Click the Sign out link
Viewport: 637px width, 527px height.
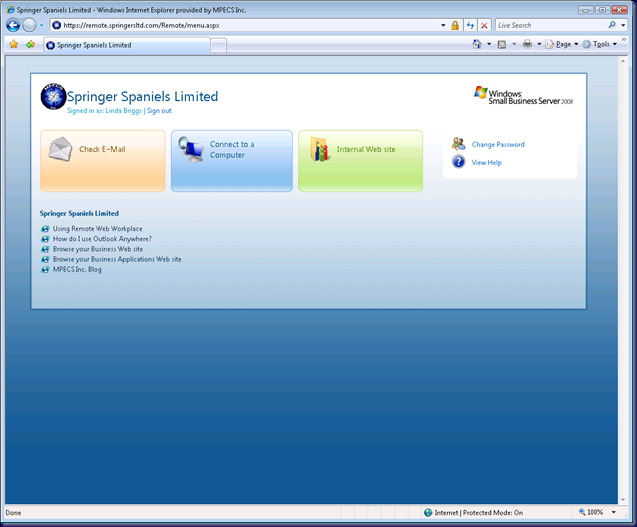click(x=159, y=111)
